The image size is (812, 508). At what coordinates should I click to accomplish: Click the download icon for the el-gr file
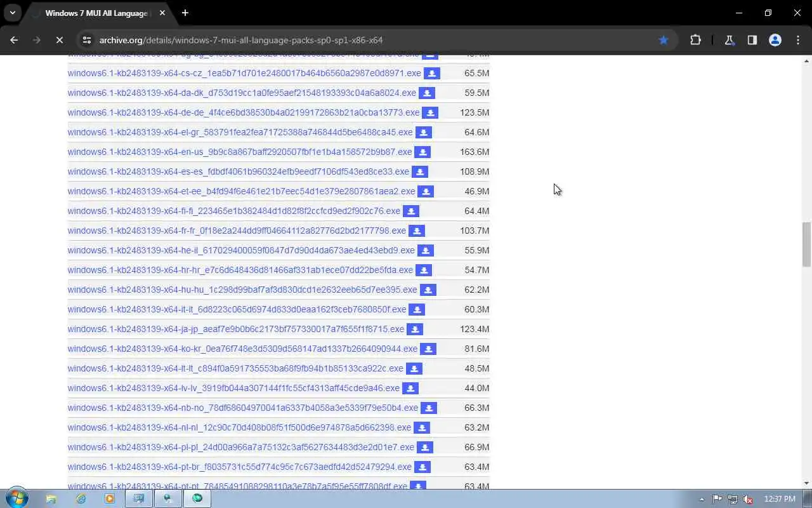point(423,133)
